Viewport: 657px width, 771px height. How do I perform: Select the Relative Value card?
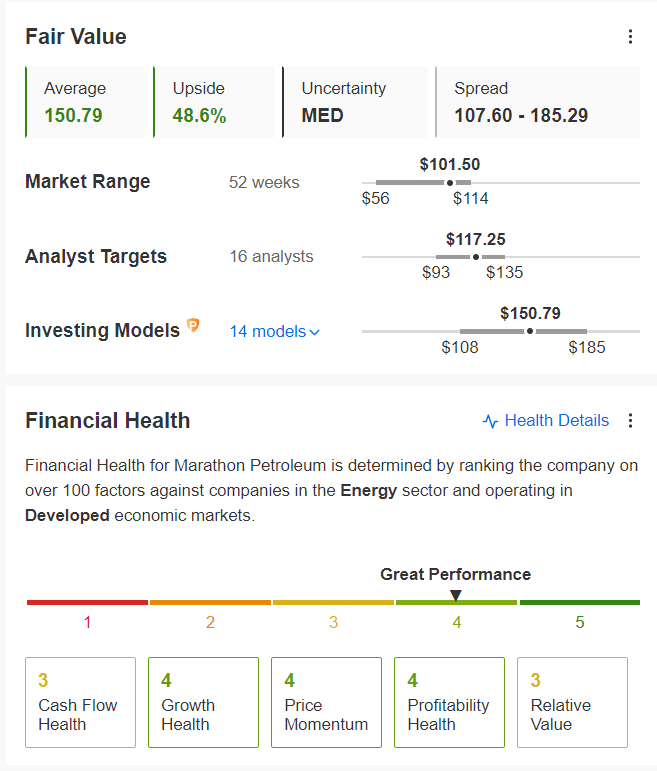pos(572,702)
